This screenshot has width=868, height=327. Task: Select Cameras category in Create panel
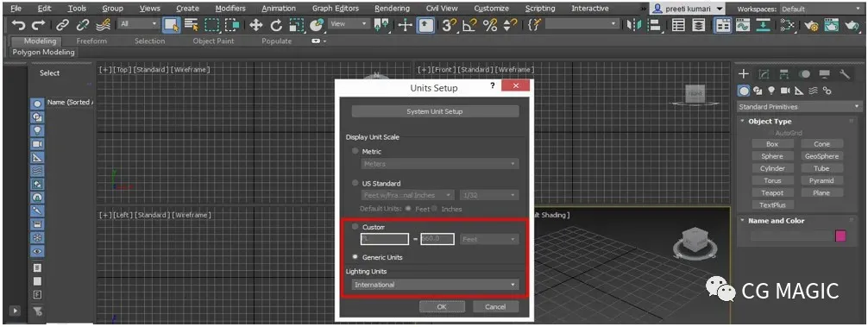coord(785,91)
